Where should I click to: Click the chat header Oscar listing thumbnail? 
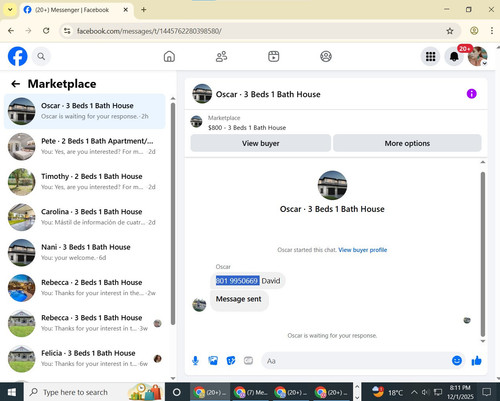202,94
